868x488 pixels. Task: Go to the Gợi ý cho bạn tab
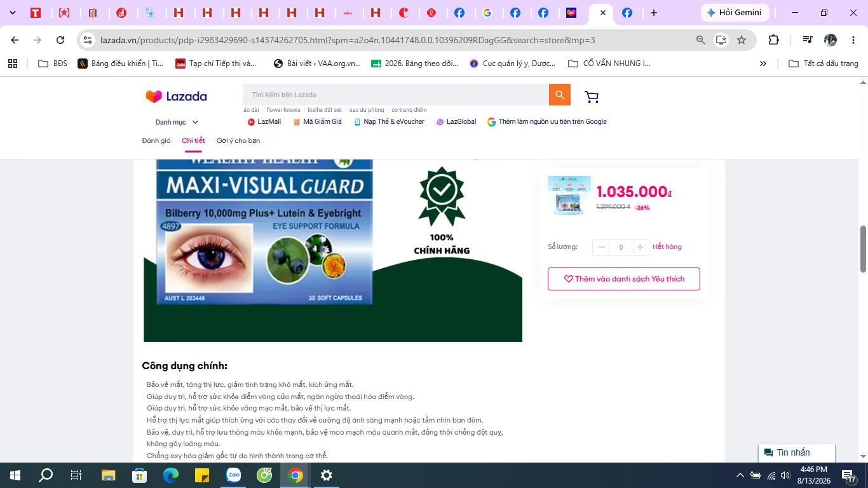pos(238,140)
